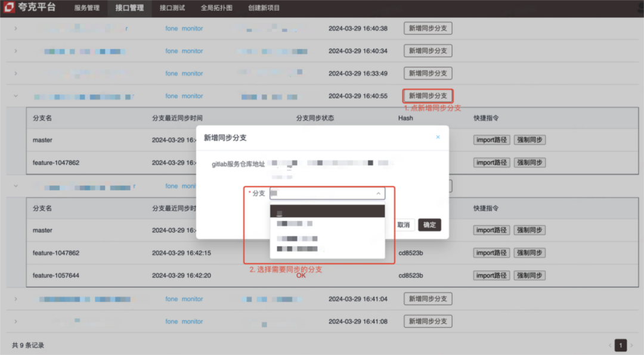The height and width of the screenshot is (355, 644).
Task: Expand the row dated 2024-03-29 16:40:38
Action: point(16,29)
